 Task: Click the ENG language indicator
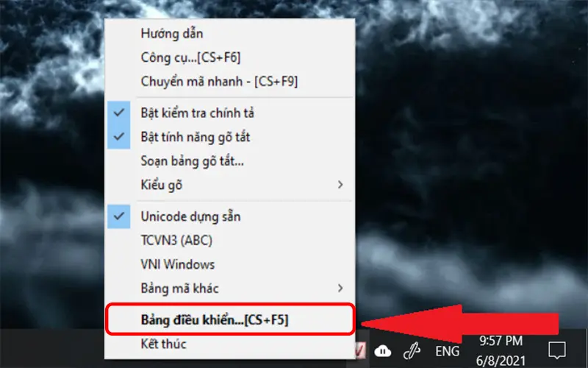click(x=448, y=351)
